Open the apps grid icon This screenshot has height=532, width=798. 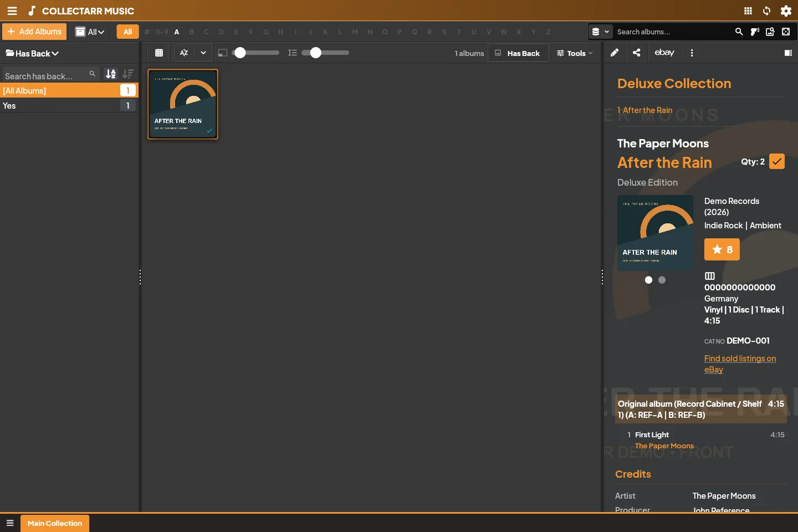coord(748,11)
